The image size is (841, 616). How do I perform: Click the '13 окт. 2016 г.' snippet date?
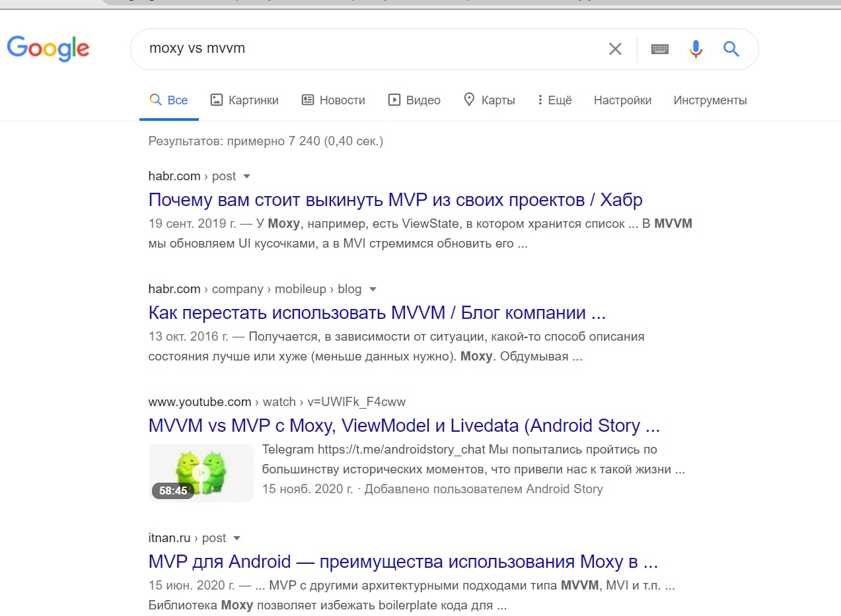pyautogui.click(x=188, y=337)
